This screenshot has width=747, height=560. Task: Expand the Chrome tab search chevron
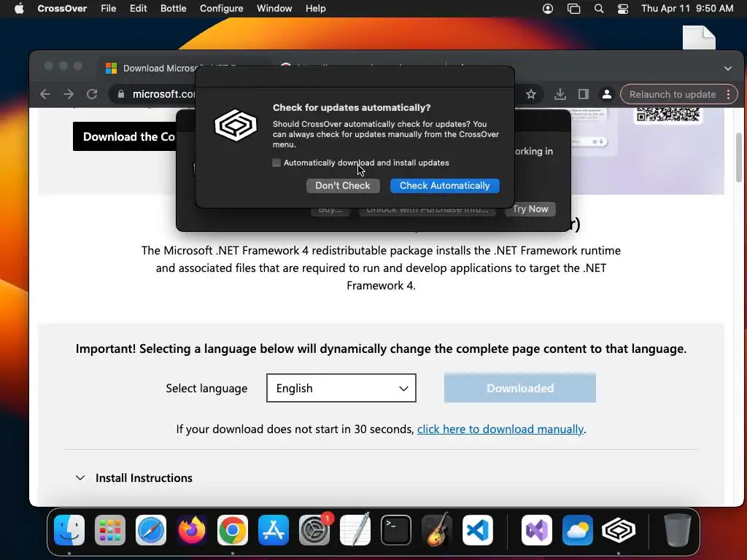click(x=728, y=69)
